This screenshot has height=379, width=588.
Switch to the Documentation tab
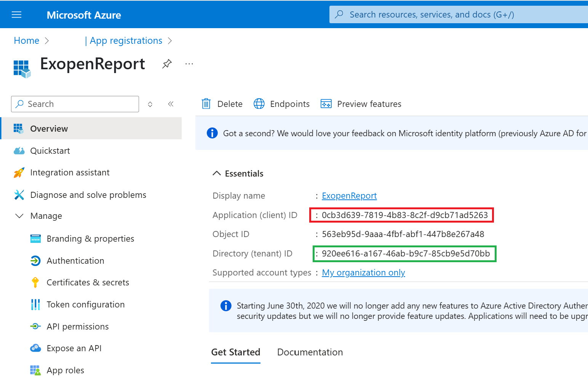coord(310,352)
